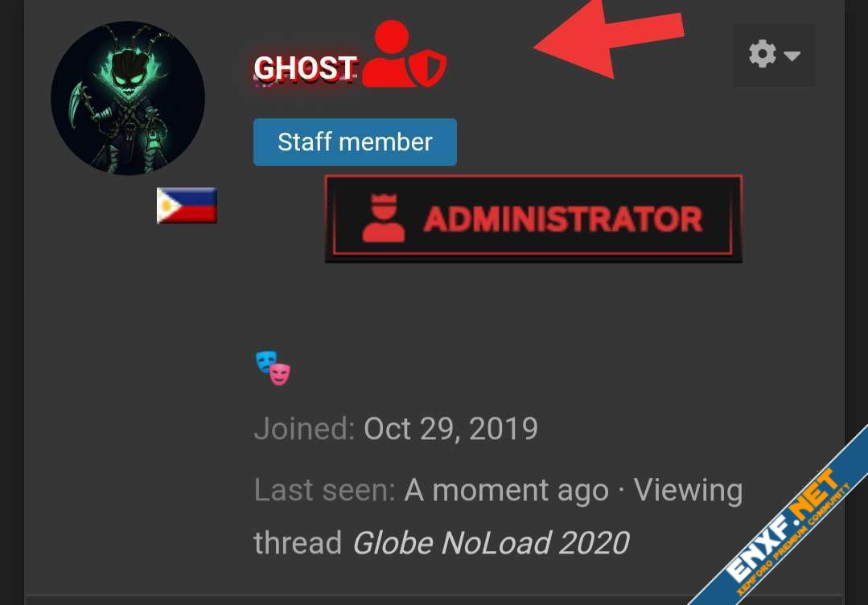This screenshot has height=605, width=868.
Task: Open the GHOST username link
Action: click(305, 68)
